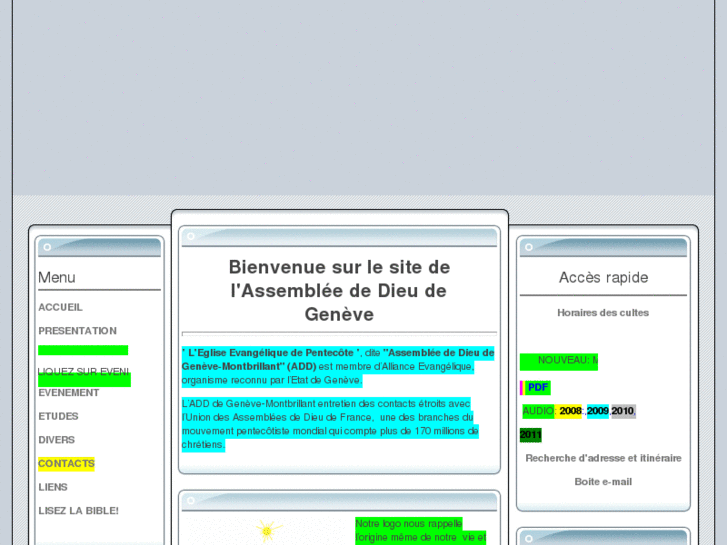Image resolution: width=727 pixels, height=545 pixels.
Task: Open the PDF link
Action: pyautogui.click(x=538, y=387)
